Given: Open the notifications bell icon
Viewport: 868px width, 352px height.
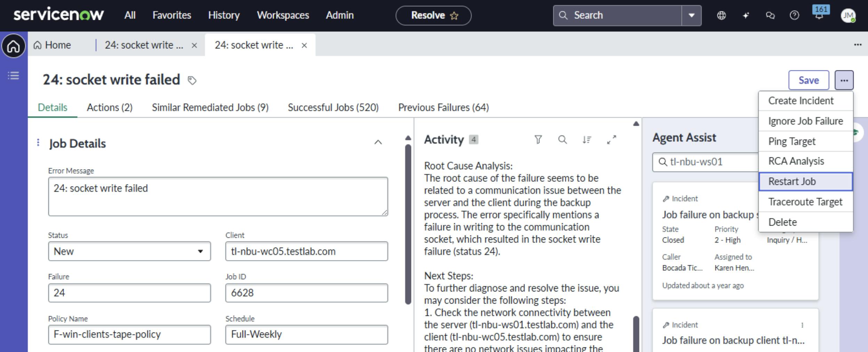Looking at the screenshot, I should pos(819,15).
